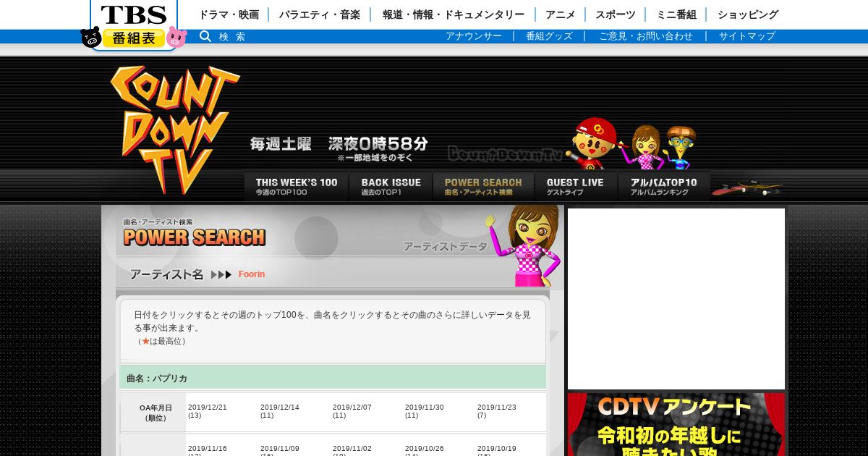Open the 検索 search field

232,36
